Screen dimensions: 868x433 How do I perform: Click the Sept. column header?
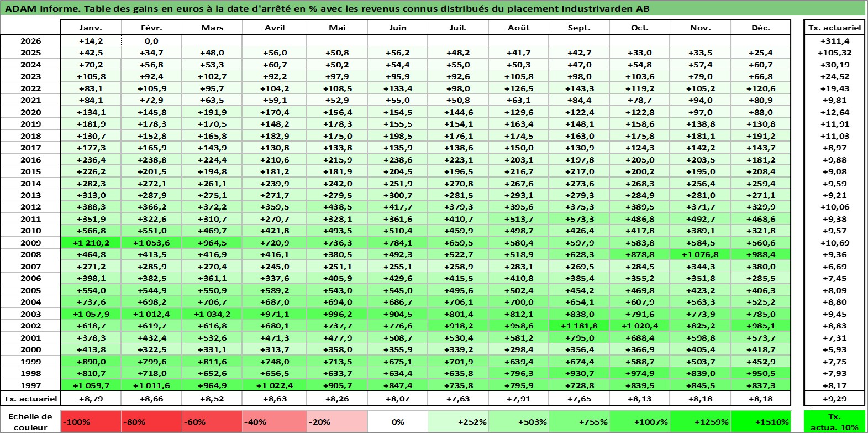579,28
